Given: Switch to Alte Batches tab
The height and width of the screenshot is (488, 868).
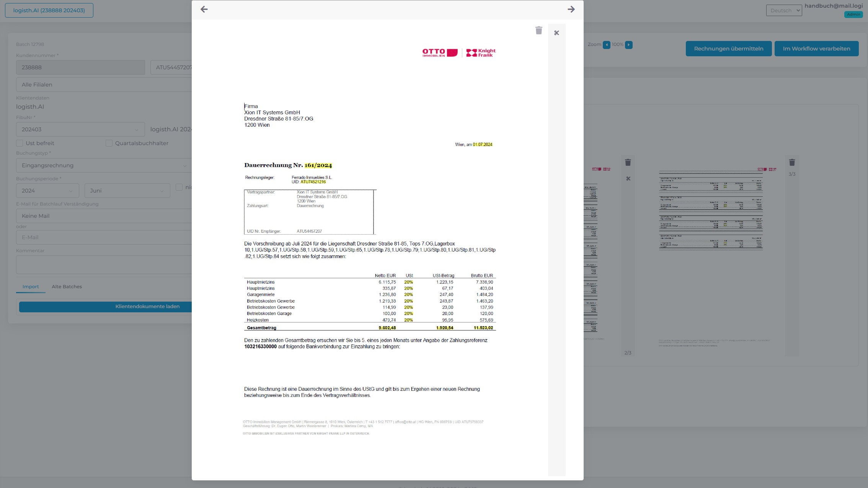Looking at the screenshot, I should tap(67, 287).
